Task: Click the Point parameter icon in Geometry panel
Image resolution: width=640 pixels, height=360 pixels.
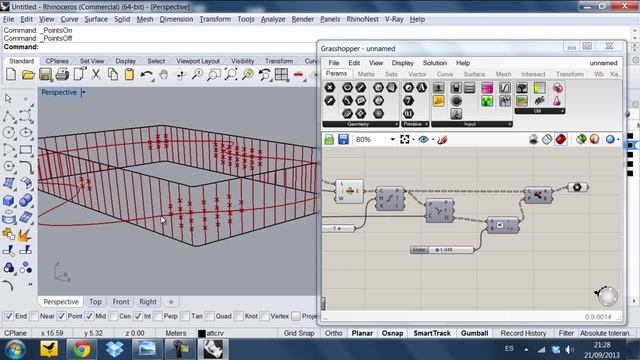Action: point(330,87)
